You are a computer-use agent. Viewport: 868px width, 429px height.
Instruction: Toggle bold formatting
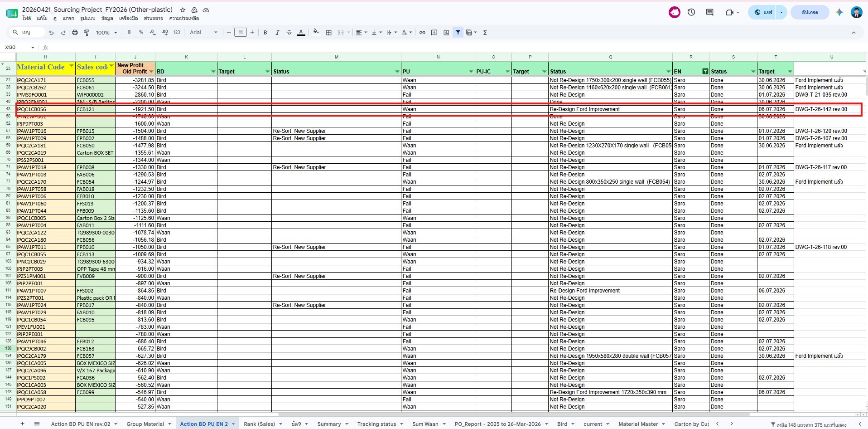(265, 33)
